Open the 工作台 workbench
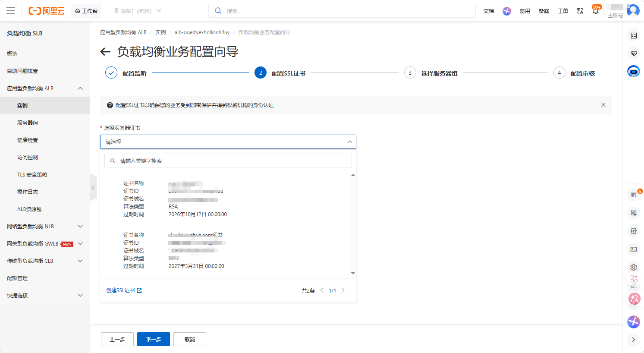 click(x=86, y=11)
